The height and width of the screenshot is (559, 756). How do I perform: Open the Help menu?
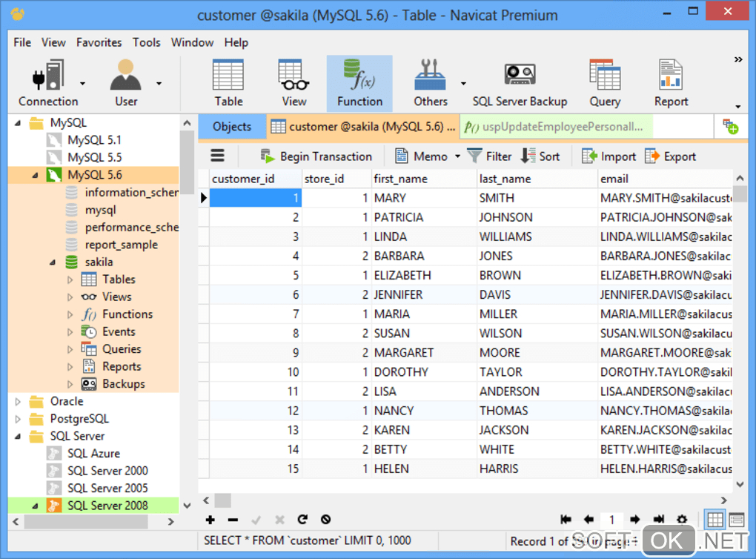[x=236, y=42]
